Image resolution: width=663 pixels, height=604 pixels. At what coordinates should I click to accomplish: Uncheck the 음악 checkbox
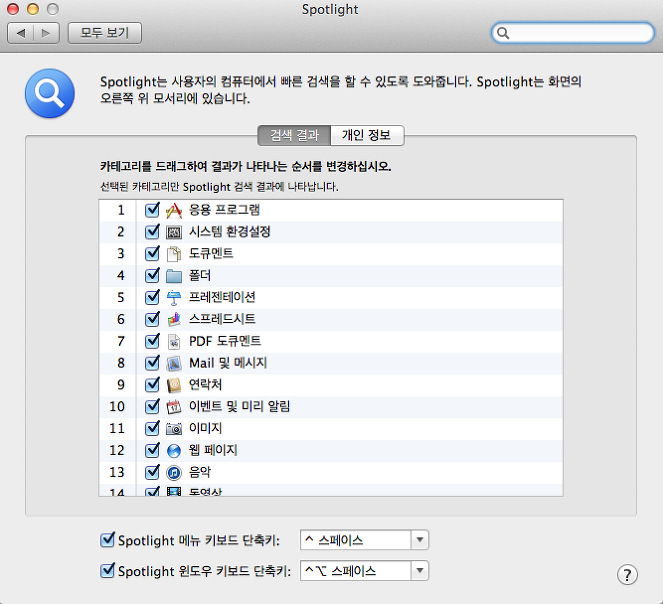pos(152,472)
